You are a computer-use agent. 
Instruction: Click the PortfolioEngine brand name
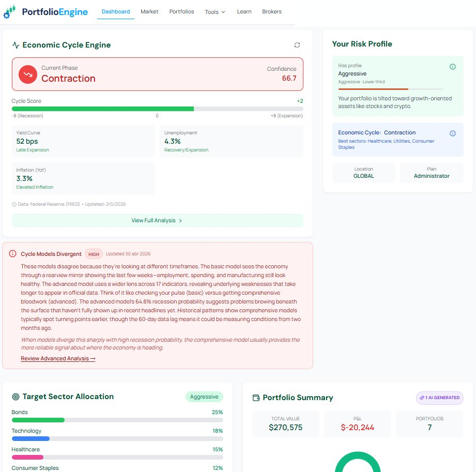[55, 12]
